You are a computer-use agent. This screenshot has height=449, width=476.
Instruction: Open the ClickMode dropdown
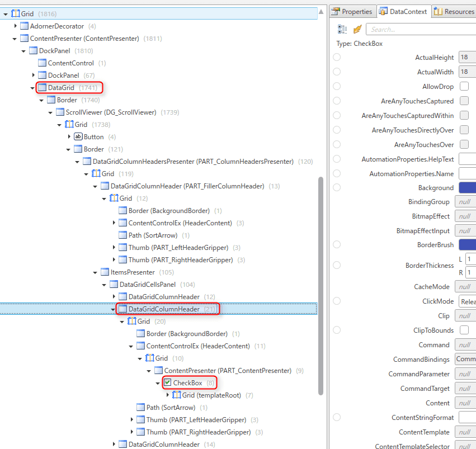(x=469, y=301)
